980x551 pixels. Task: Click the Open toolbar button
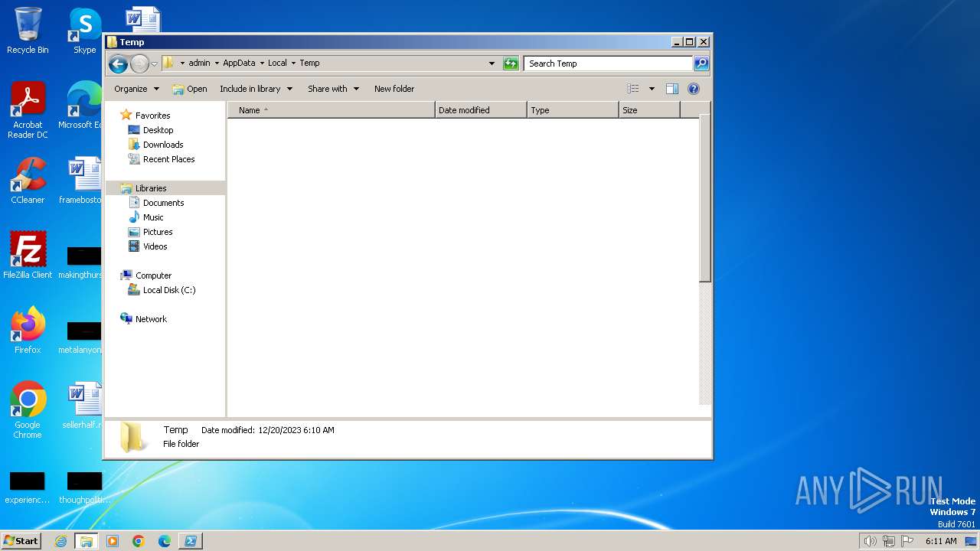pyautogui.click(x=190, y=89)
